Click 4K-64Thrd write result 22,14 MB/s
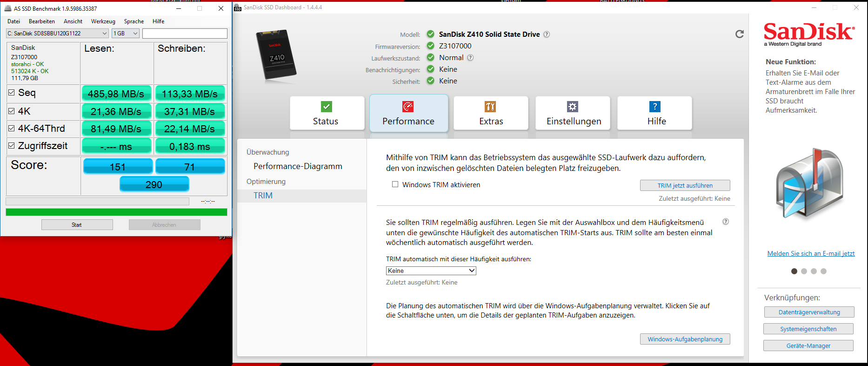Image resolution: width=868 pixels, height=366 pixels. (190, 129)
